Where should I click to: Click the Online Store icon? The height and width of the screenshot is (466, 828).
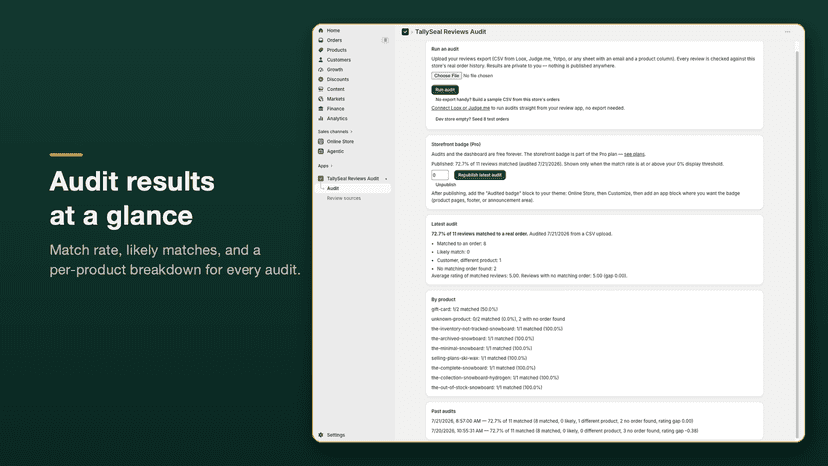(321, 142)
